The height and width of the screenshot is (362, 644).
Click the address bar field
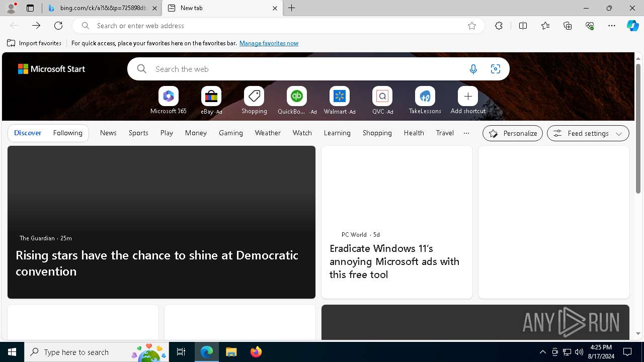click(278, 26)
